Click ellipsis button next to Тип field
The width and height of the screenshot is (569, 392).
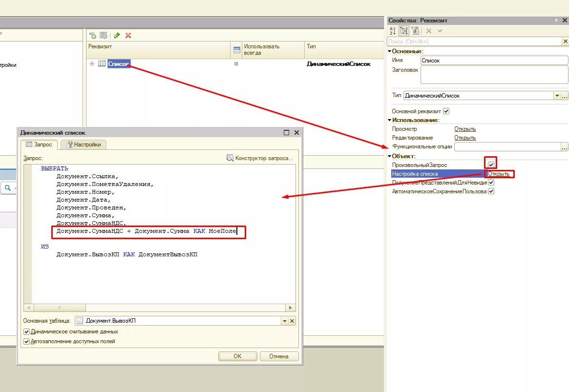(564, 96)
